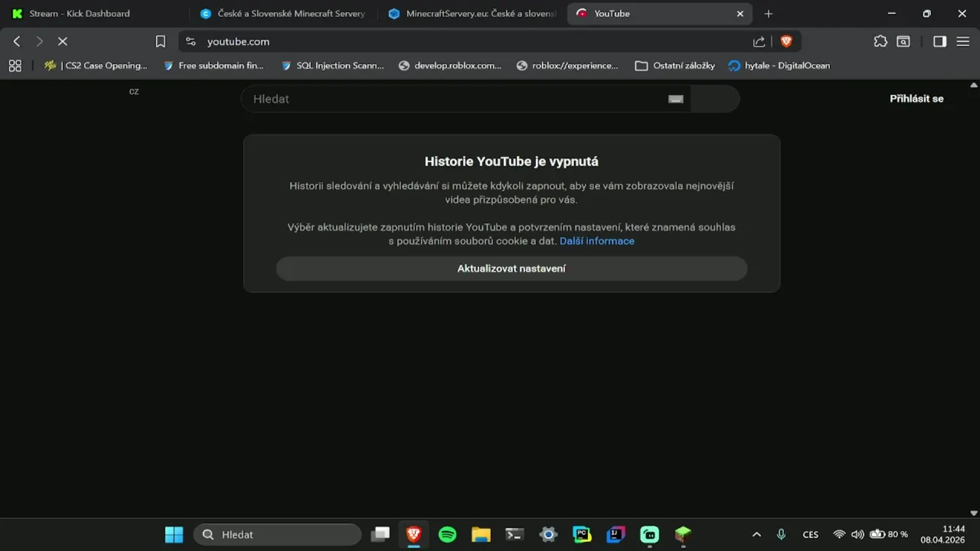
Task: Click the Aktualizovat nastavení button
Action: [x=511, y=269]
